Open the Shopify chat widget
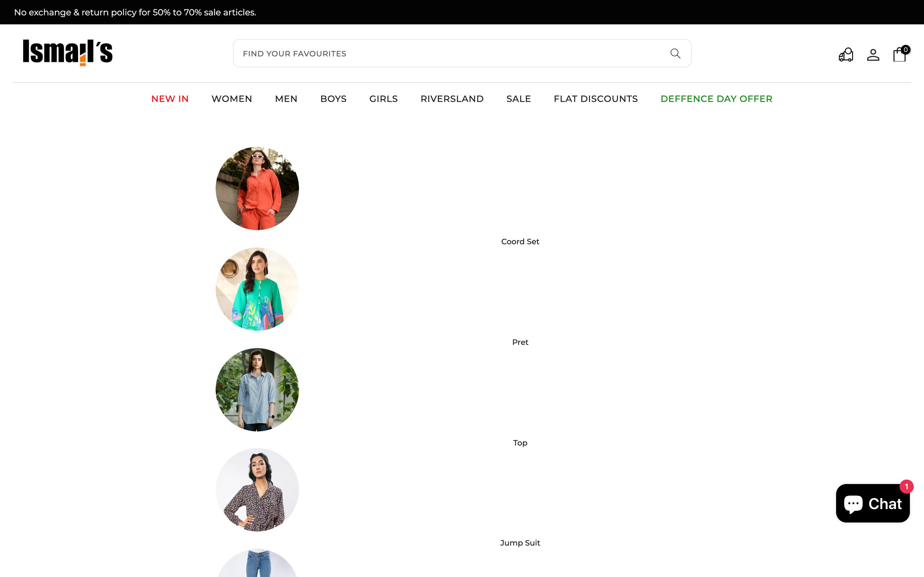 [873, 503]
